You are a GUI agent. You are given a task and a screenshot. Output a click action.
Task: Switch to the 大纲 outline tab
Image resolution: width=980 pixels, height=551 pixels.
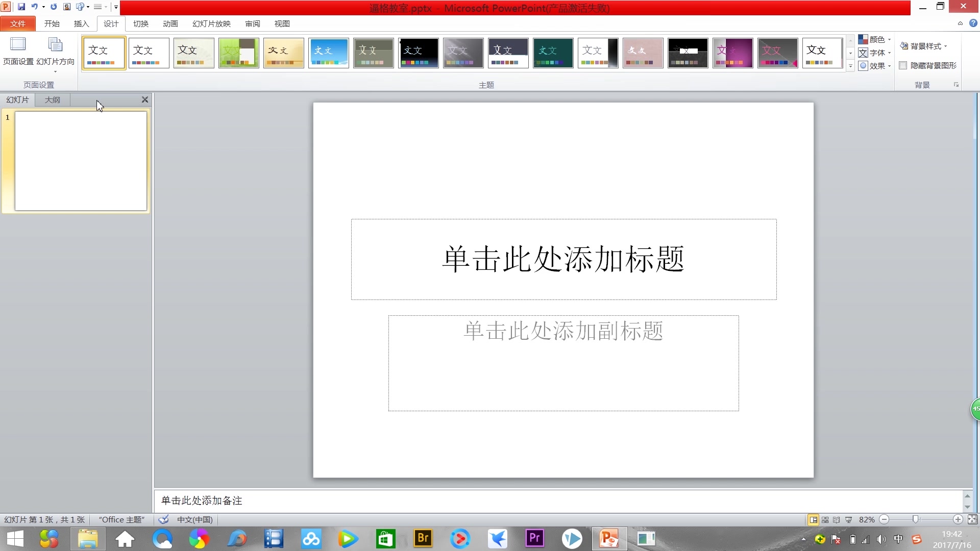(x=52, y=99)
